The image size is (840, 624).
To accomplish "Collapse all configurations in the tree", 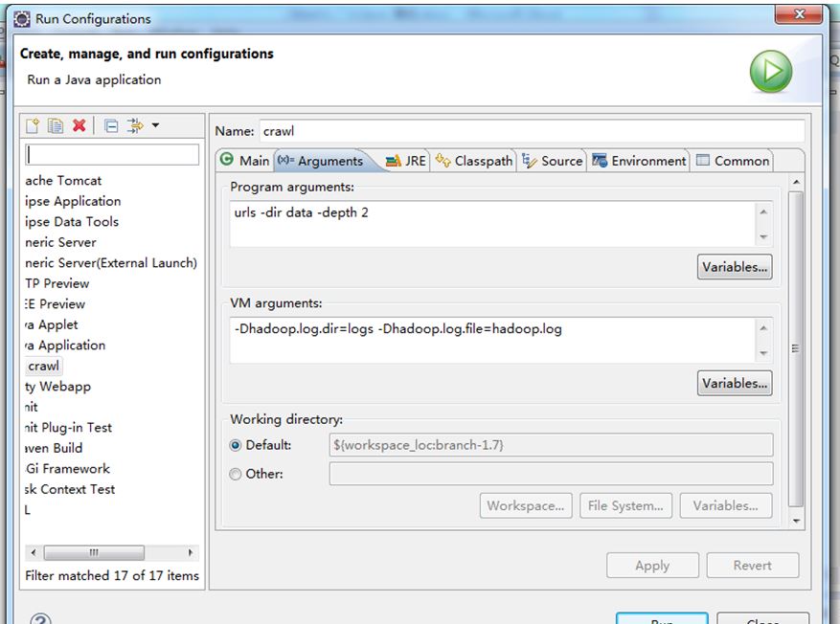I will (x=111, y=125).
